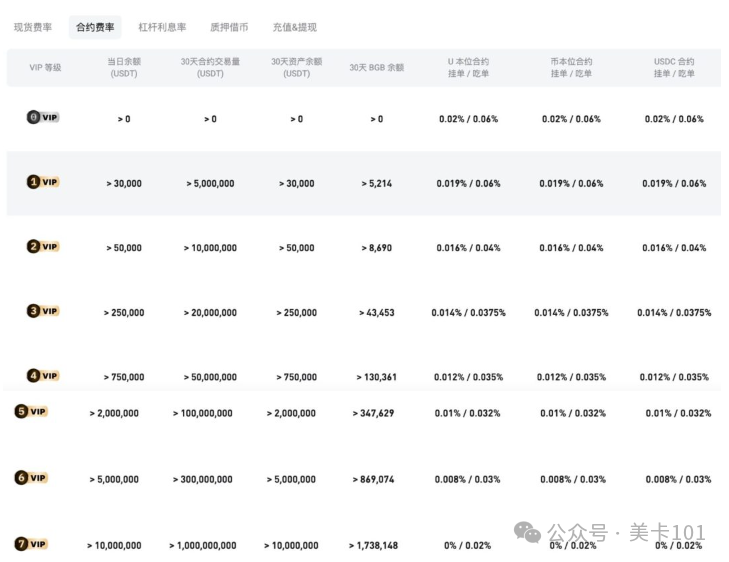Click the VIP 4 badge icon

(x=43, y=375)
